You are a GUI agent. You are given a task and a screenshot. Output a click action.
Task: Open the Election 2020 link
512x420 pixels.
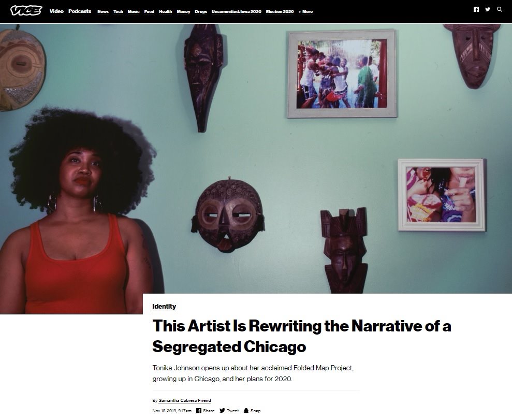pos(280,11)
